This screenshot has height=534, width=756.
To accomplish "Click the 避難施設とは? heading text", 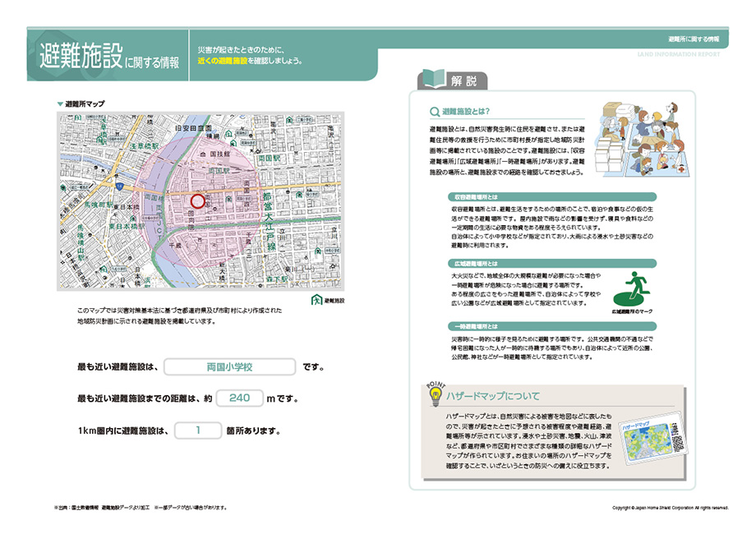I will coord(466,112).
